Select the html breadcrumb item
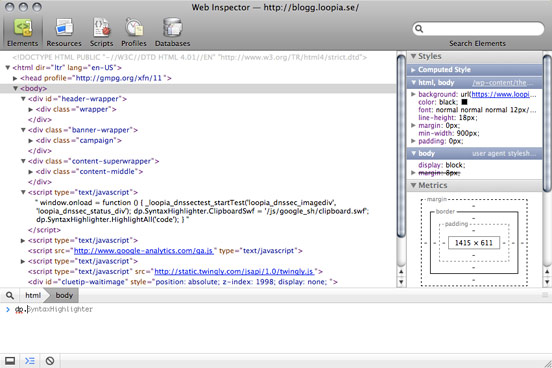This screenshot has height=368, width=552. (x=33, y=295)
